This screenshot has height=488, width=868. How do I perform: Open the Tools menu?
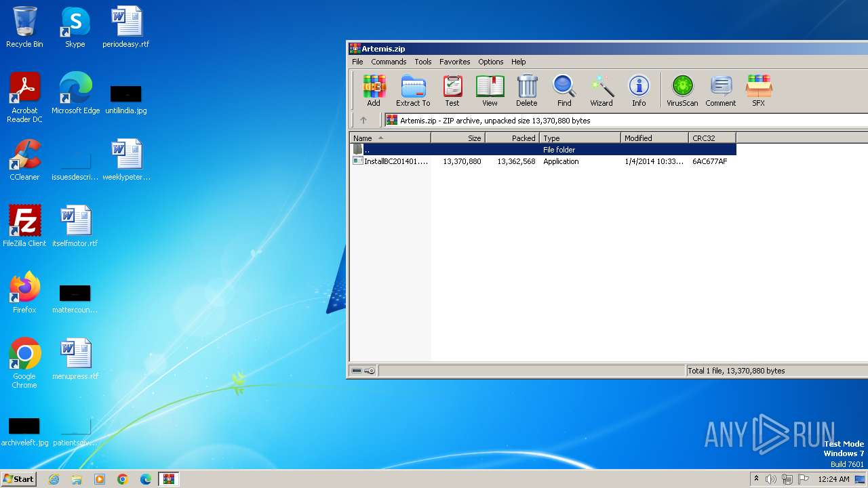(x=423, y=62)
